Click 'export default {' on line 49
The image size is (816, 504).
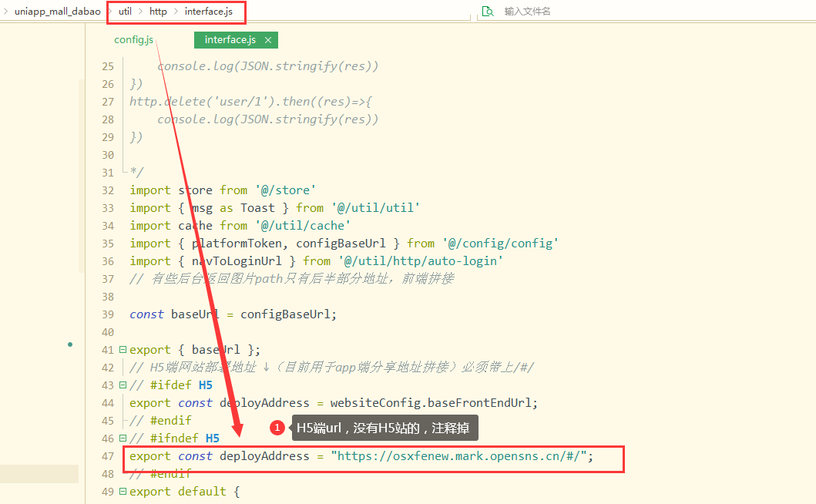coord(185,491)
